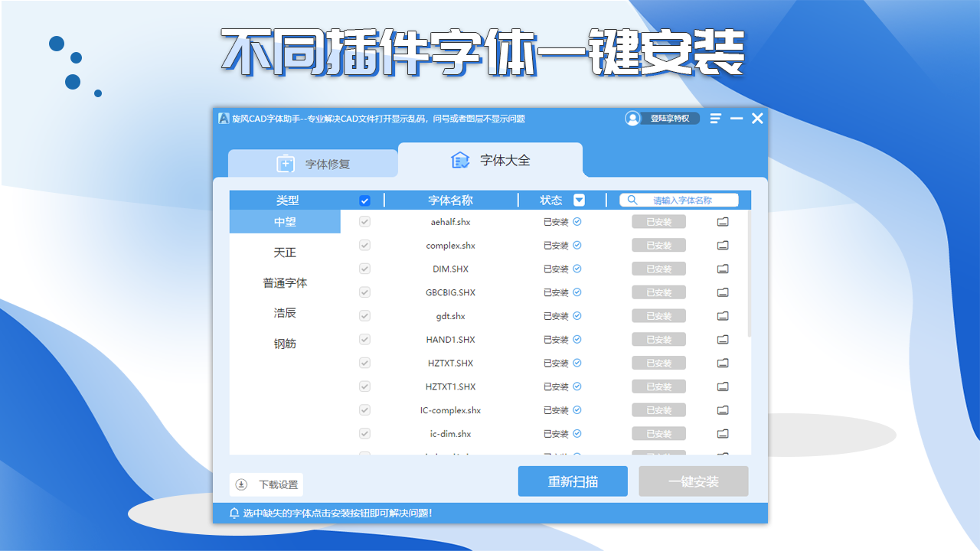Toggle checkbox for IC-complex.shx

[364, 410]
